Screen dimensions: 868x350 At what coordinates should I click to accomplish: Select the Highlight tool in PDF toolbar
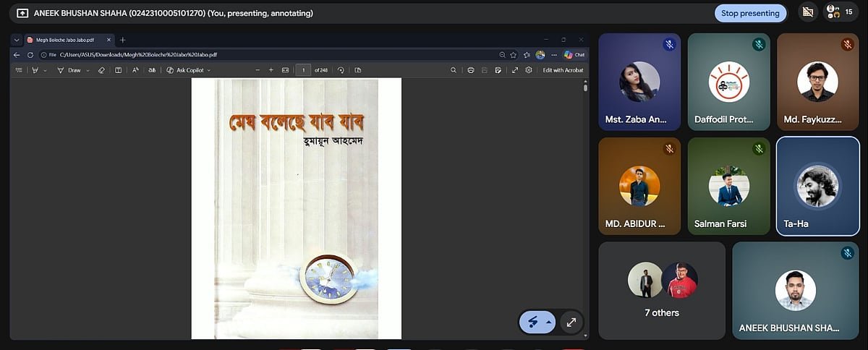(35, 70)
